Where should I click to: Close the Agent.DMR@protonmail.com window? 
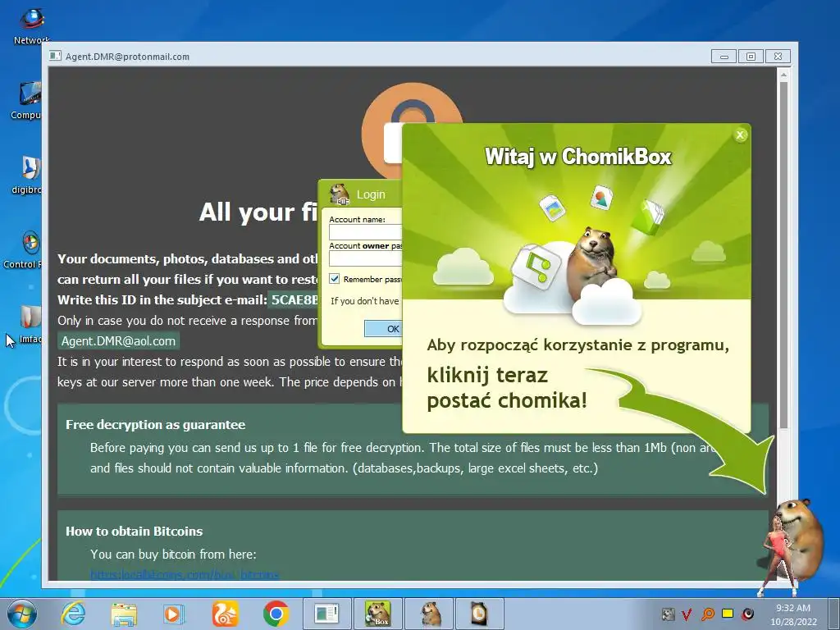coord(778,57)
